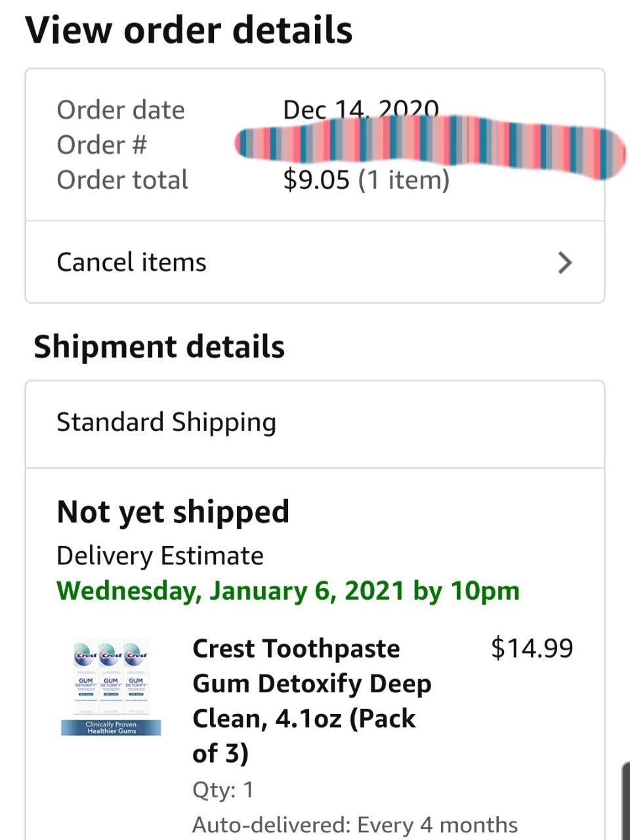The height and width of the screenshot is (840, 630).
Task: Click the Standard Shipping section
Action: tap(166, 422)
